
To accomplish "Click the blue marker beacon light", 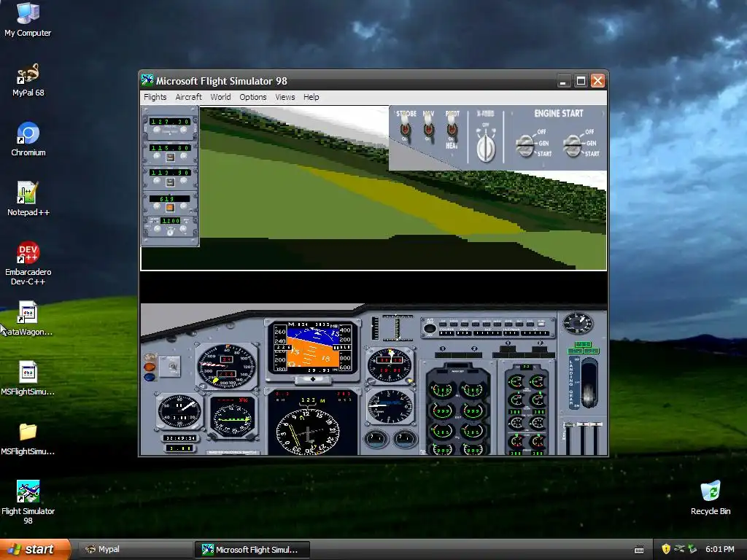I will 150,377.
